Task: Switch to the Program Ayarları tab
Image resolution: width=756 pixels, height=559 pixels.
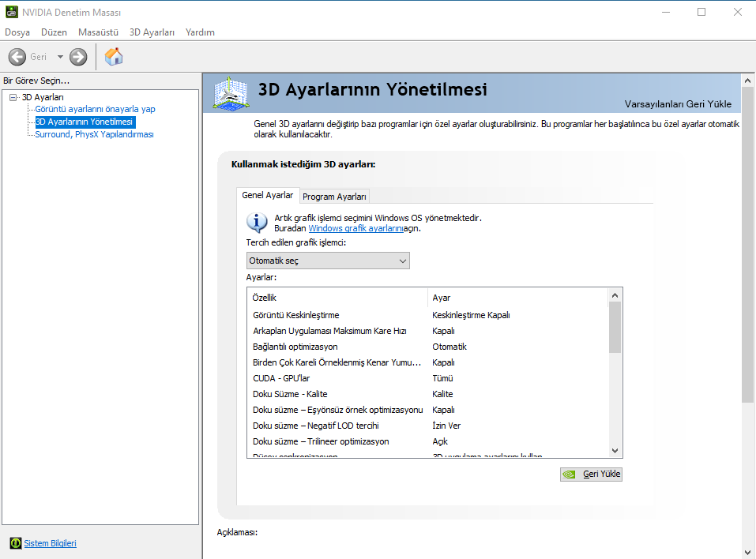Action: tap(335, 197)
